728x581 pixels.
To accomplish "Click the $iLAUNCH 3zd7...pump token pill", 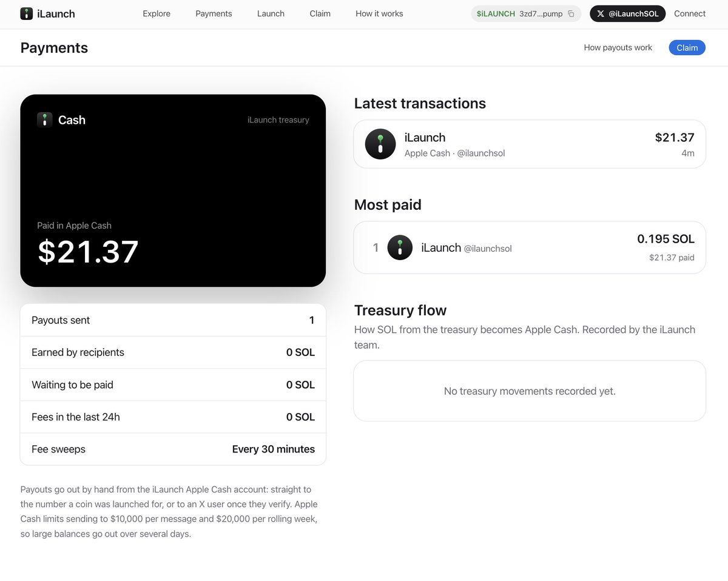I will (526, 13).
